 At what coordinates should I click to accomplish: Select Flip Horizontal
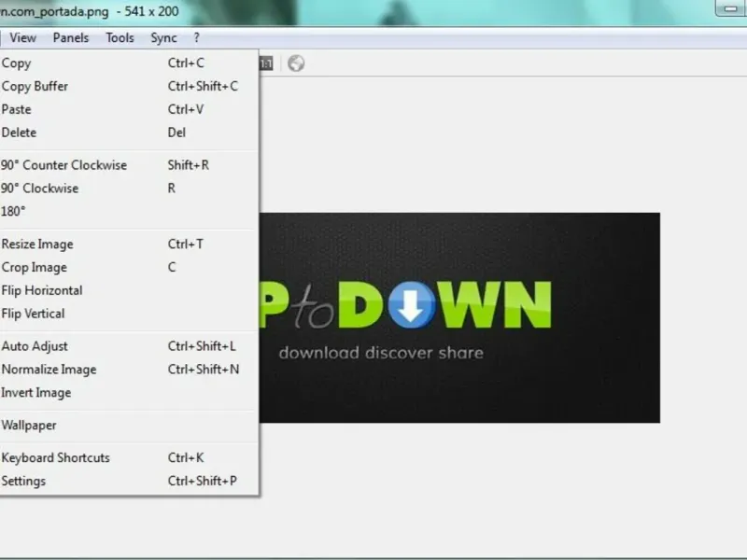pyautogui.click(x=129, y=290)
